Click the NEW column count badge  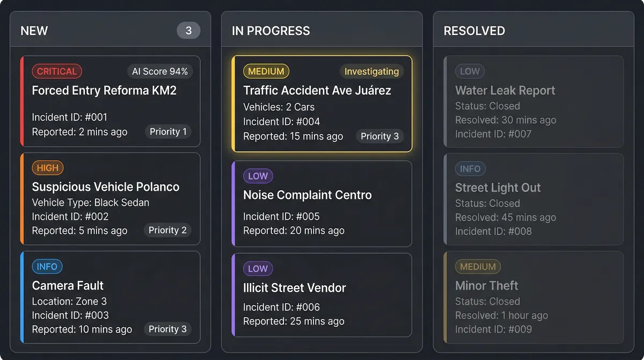[x=188, y=31]
